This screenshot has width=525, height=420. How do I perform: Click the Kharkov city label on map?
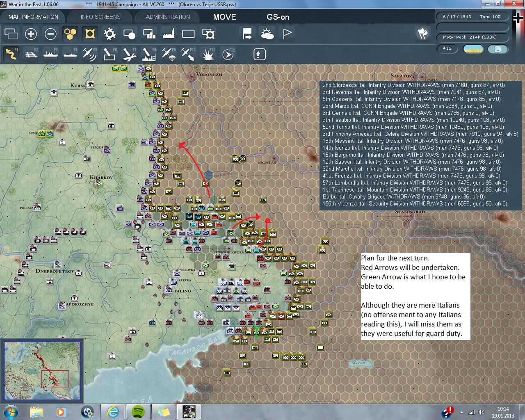(101, 177)
